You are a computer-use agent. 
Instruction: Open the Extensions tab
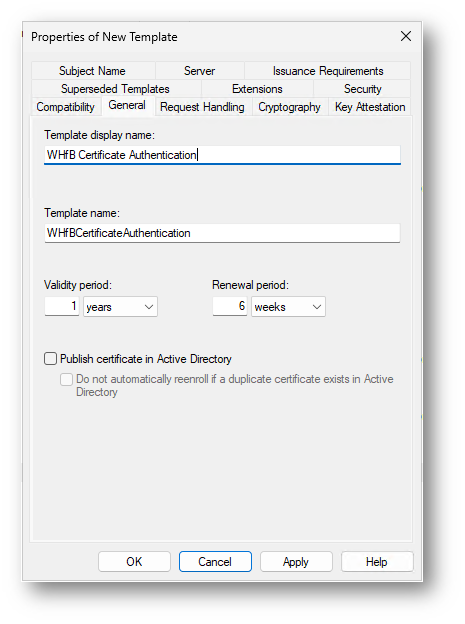(x=257, y=89)
